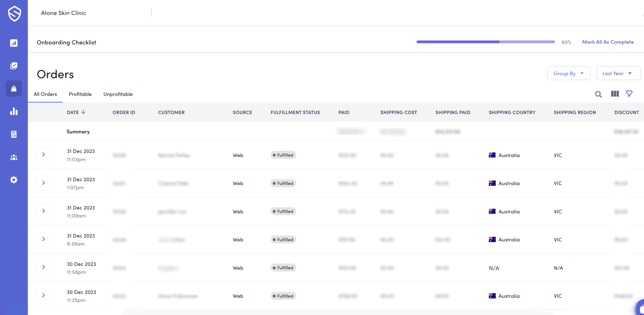
Task: Switch to the Unprofitable tab
Action: (118, 94)
